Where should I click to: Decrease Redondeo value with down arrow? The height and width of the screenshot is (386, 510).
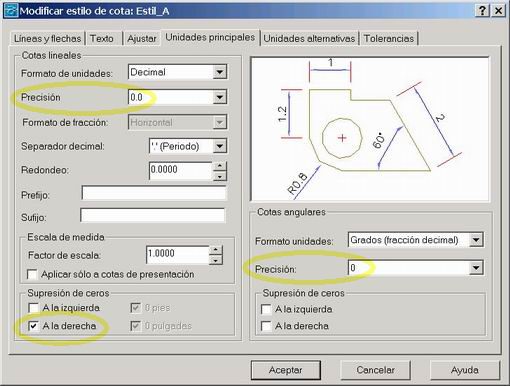pos(219,176)
